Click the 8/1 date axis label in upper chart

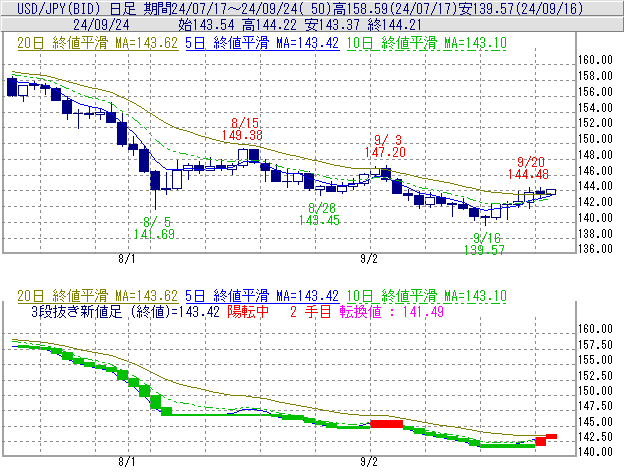click(127, 259)
